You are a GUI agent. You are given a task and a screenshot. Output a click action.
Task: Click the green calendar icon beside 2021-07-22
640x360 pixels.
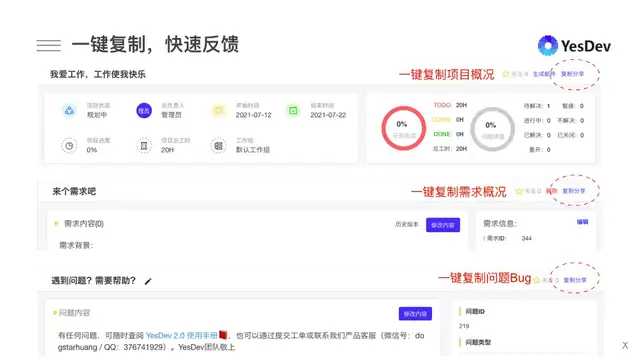click(293, 110)
